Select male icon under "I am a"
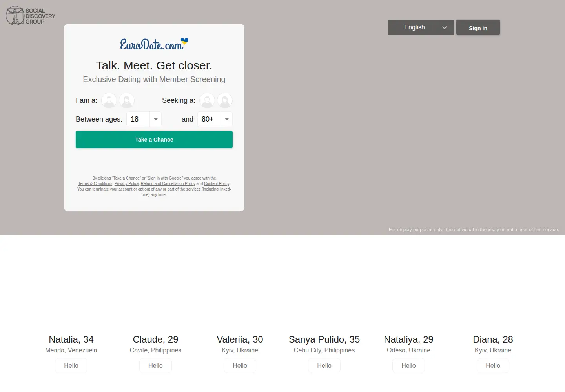The width and height of the screenshot is (565, 392). (x=109, y=100)
